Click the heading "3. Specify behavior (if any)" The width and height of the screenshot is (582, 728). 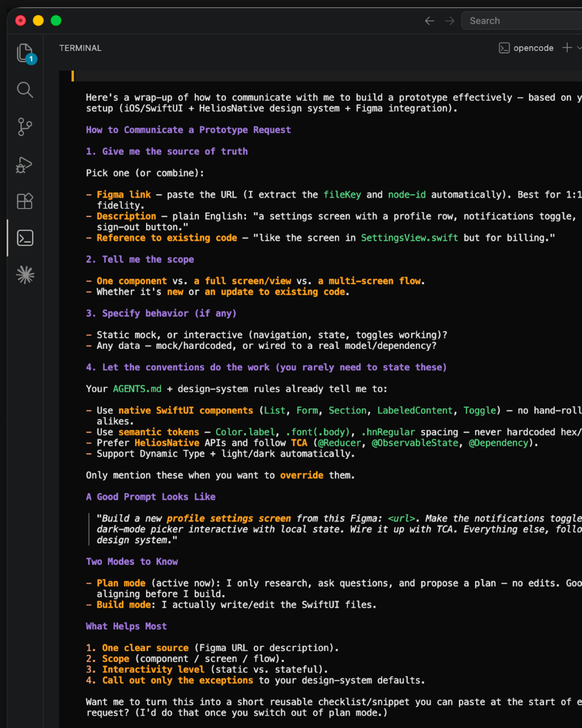click(x=161, y=314)
